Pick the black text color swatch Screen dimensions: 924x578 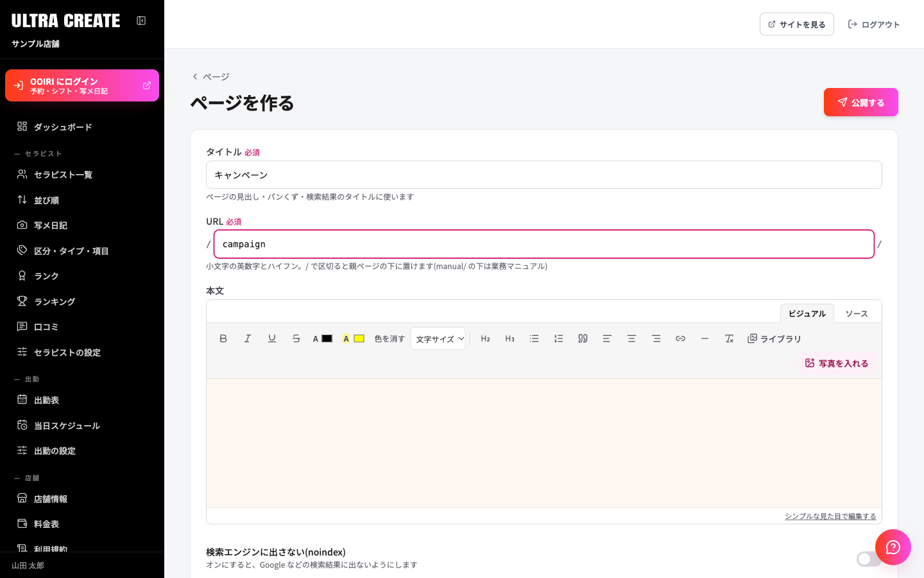pos(327,338)
